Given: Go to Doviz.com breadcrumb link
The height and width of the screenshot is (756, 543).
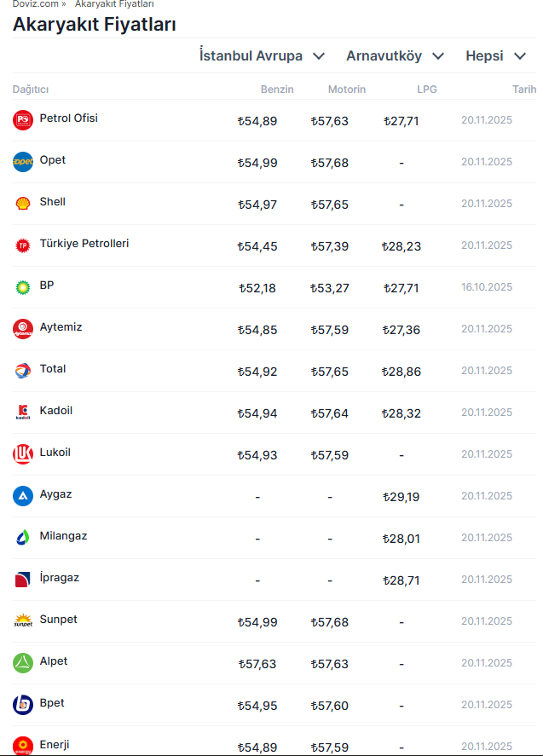Looking at the screenshot, I should click(35, 4).
